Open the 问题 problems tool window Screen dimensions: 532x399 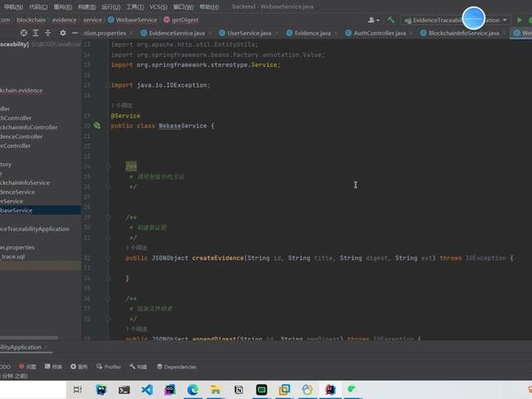pos(27,367)
